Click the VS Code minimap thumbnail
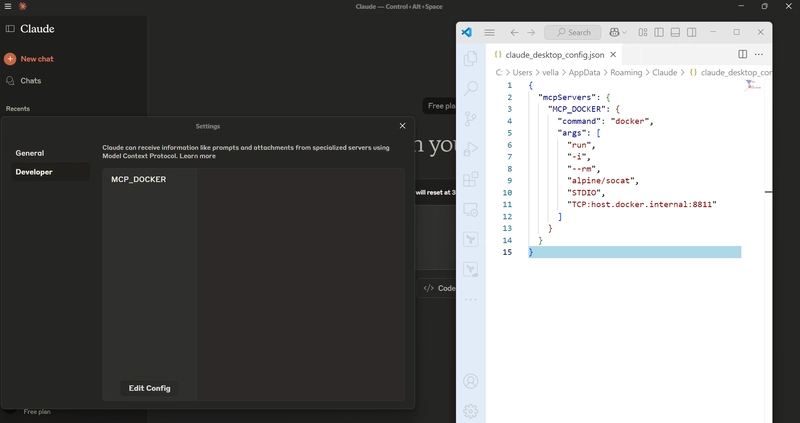 point(753,85)
